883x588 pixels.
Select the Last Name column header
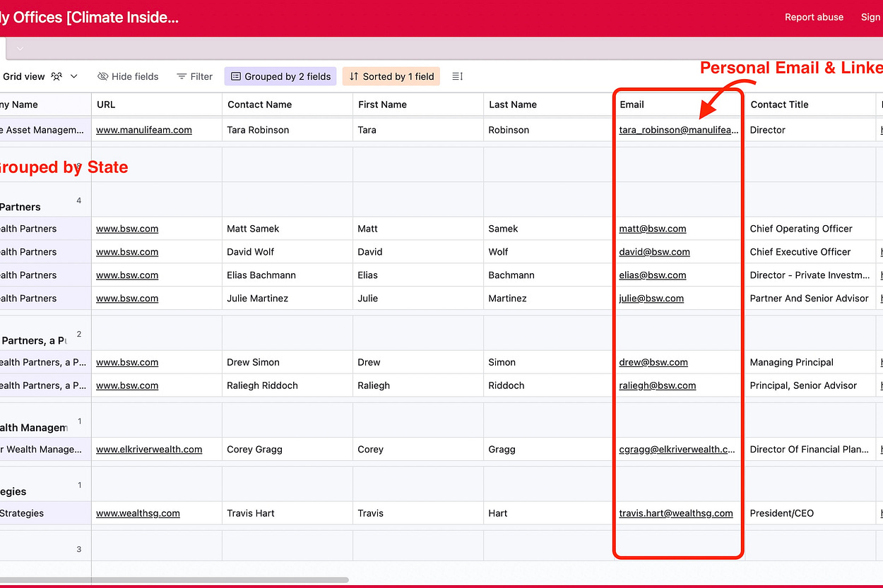549,104
